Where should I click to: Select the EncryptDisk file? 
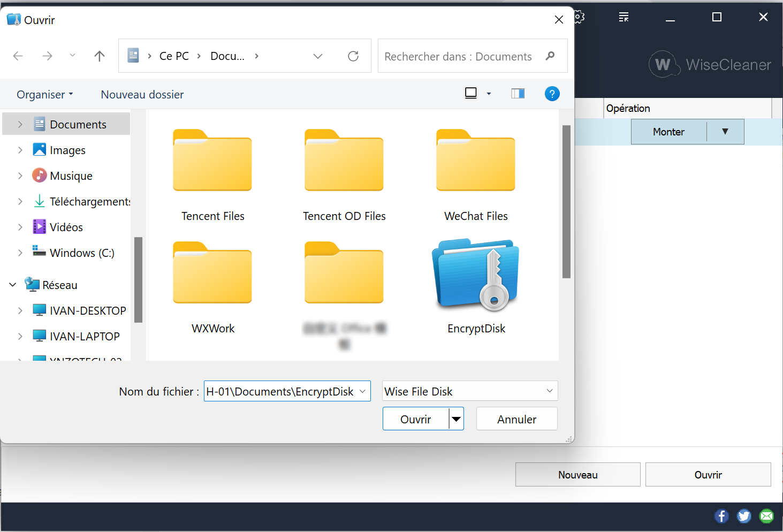[x=476, y=288]
